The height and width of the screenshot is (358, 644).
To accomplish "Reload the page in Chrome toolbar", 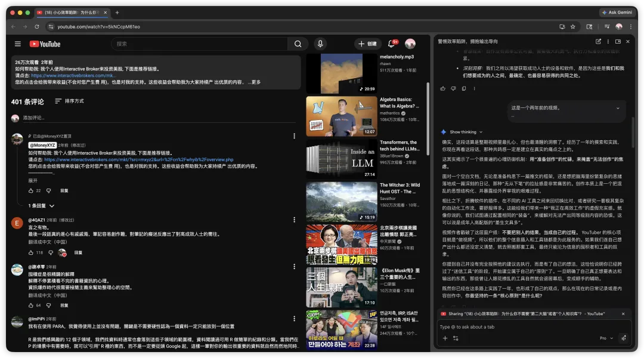I will [x=37, y=27].
